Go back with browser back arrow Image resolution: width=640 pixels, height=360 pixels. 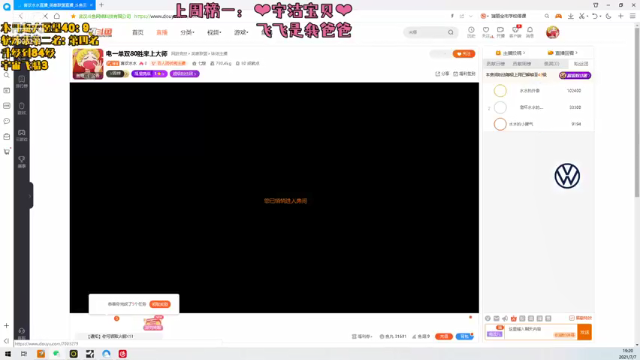(21, 16)
